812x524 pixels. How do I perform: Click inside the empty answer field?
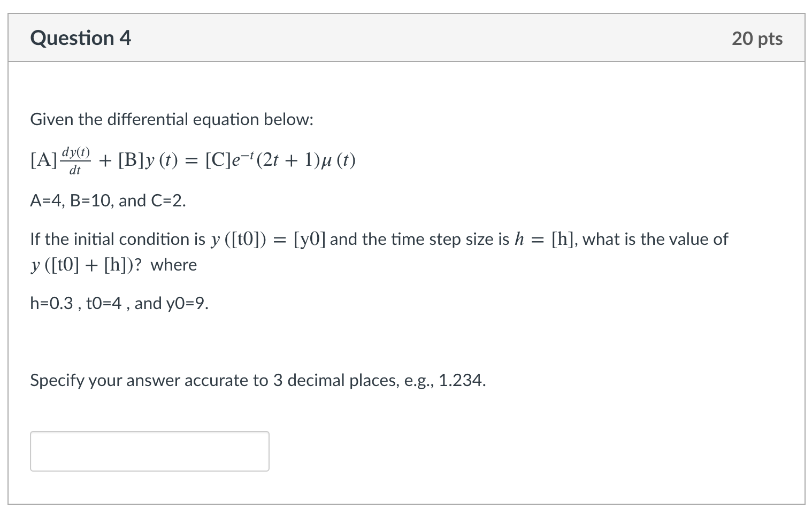(150, 451)
